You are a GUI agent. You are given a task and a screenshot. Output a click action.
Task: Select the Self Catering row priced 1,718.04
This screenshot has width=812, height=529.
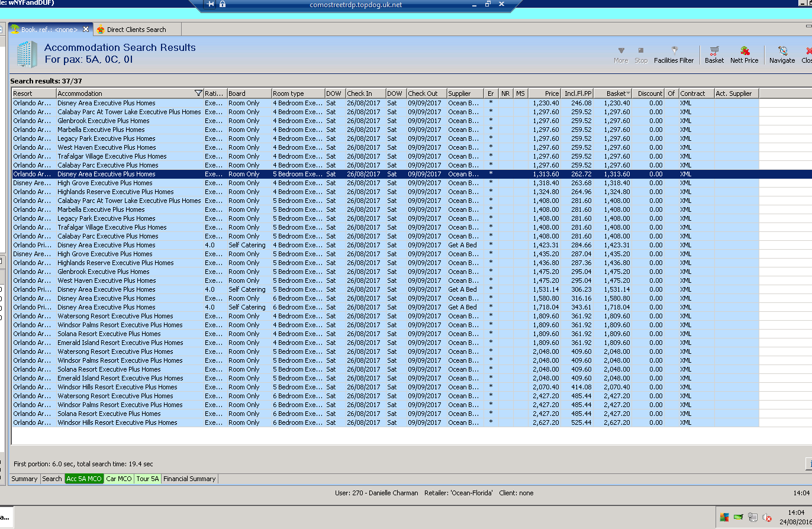(385, 307)
